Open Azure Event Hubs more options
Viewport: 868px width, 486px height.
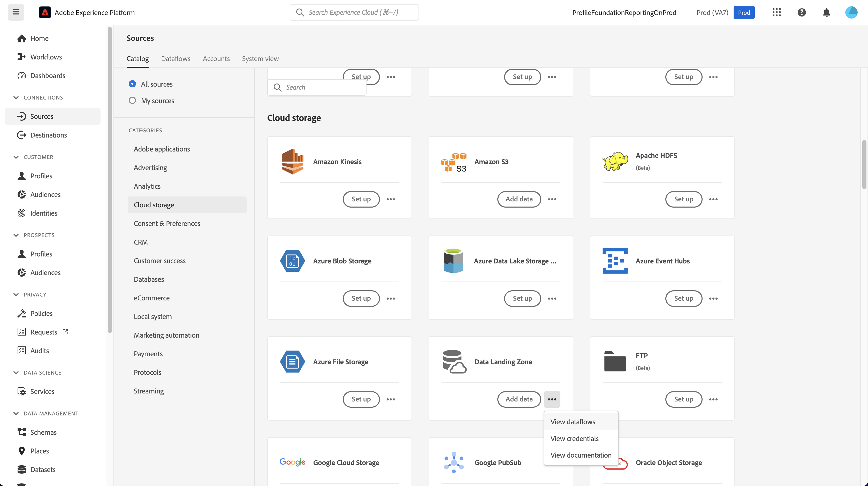(713, 299)
